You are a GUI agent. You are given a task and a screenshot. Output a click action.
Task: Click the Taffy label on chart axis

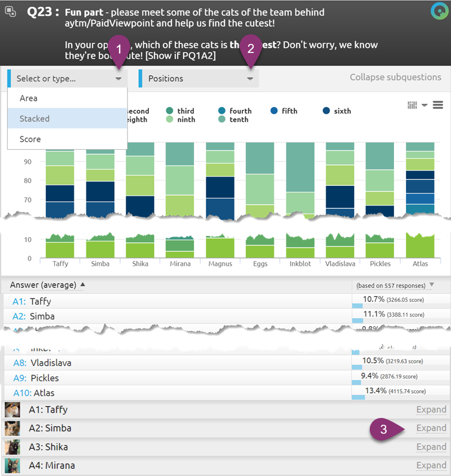pyautogui.click(x=60, y=264)
